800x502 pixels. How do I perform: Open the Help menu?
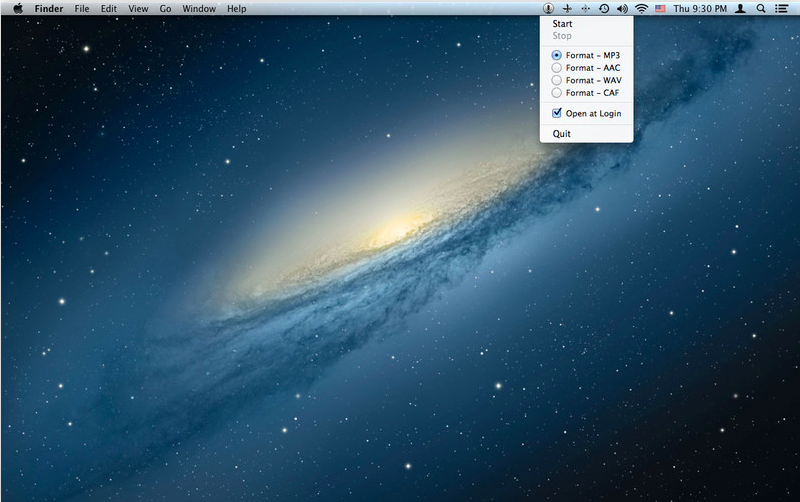pos(237,9)
